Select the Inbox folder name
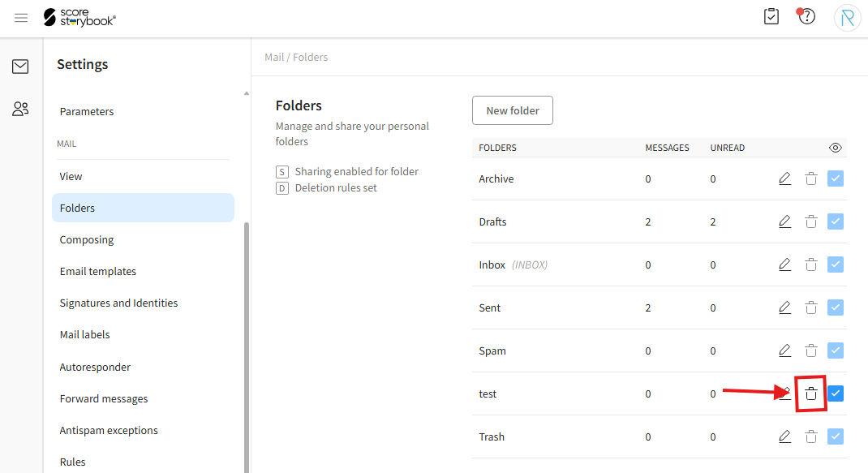868x473 pixels. (492, 264)
